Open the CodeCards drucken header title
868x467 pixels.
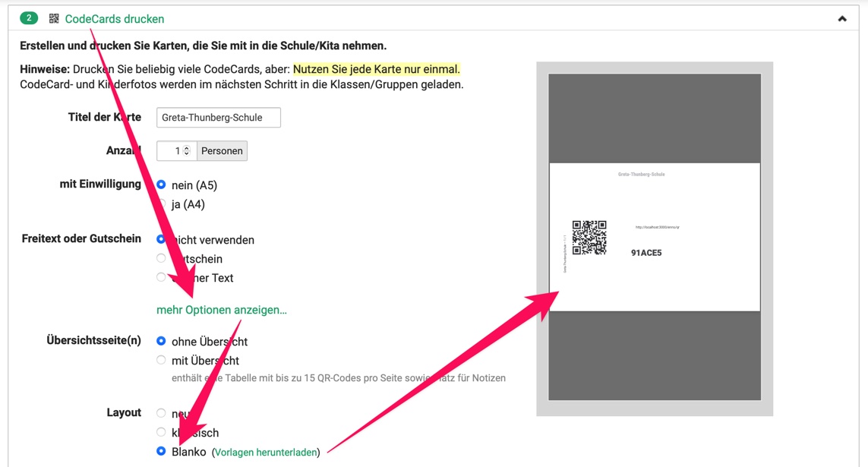click(115, 19)
